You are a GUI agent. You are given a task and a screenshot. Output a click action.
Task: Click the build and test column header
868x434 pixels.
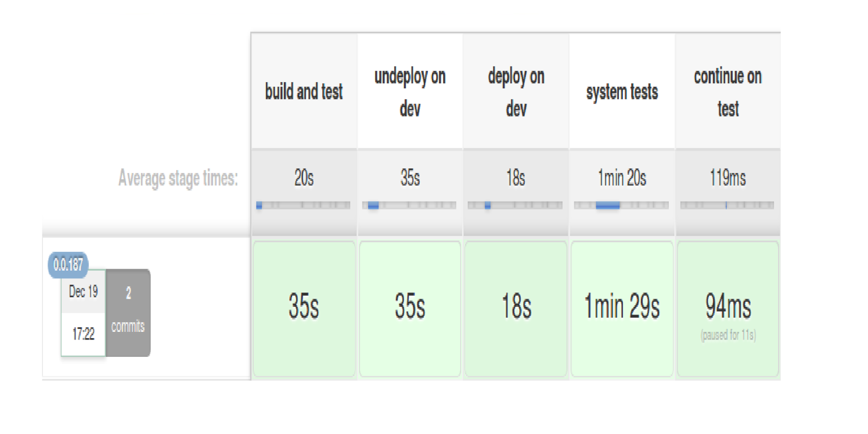pyautogui.click(x=304, y=91)
